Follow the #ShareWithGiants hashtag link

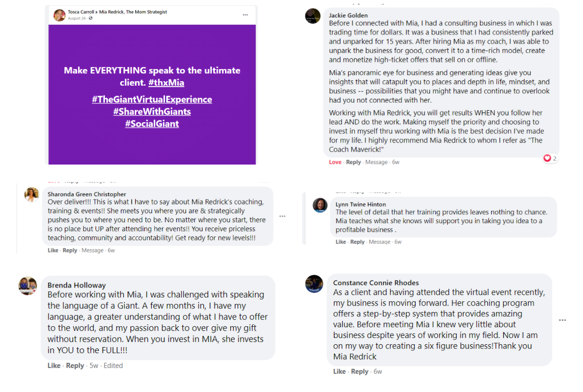[x=152, y=112]
